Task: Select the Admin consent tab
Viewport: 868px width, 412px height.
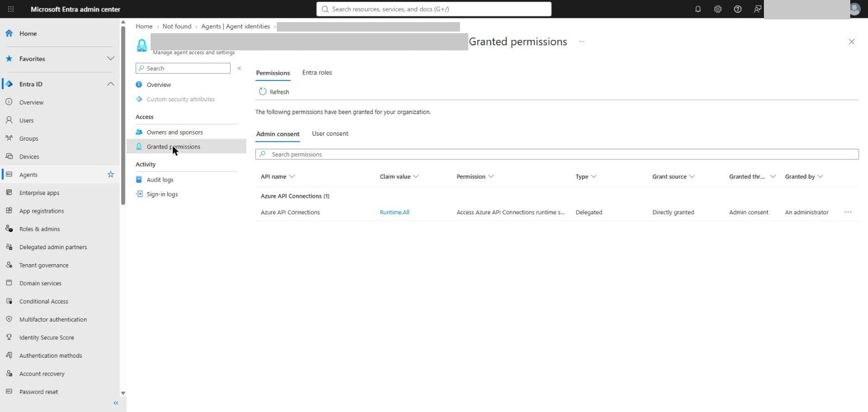Action: click(278, 134)
